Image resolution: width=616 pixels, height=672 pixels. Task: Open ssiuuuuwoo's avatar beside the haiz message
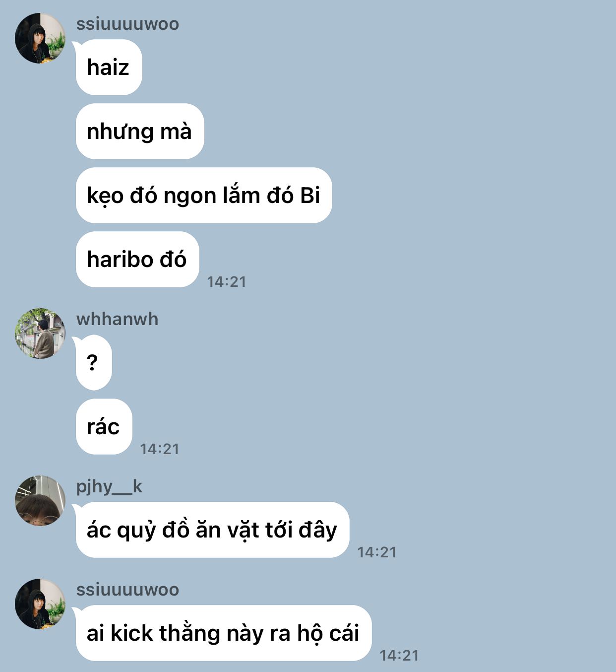[x=40, y=38]
